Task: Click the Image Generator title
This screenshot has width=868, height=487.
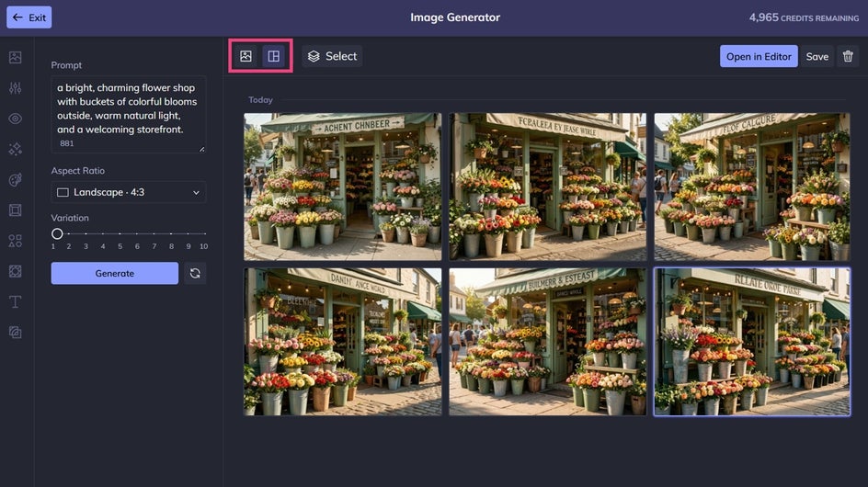Action: point(455,17)
